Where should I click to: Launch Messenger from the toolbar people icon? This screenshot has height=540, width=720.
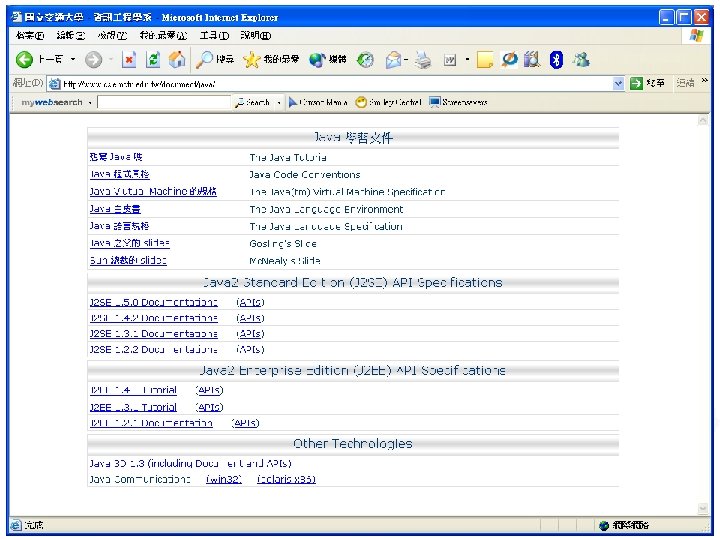pos(581,59)
